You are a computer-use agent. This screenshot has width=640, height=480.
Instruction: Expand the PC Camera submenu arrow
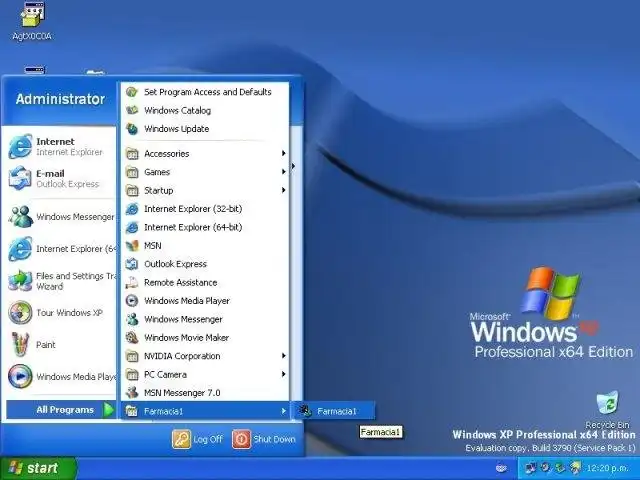tap(283, 374)
